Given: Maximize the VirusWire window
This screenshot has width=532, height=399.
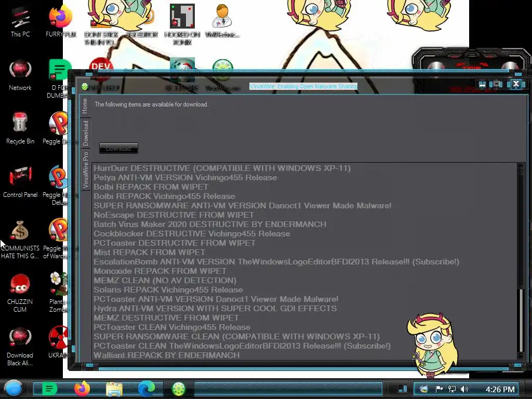Looking at the screenshot, I should [x=497, y=84].
